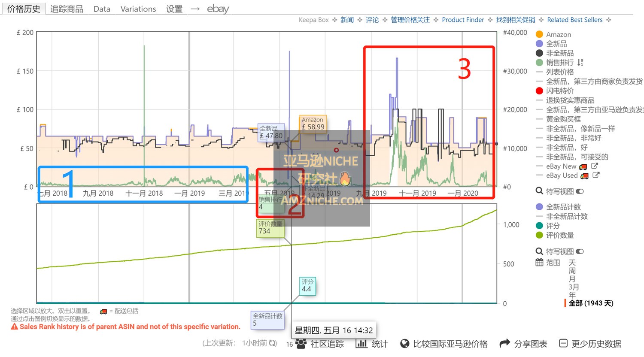This screenshot has width=644, height=357.
Task: Click the Keepa Box text
Action: click(x=314, y=20)
